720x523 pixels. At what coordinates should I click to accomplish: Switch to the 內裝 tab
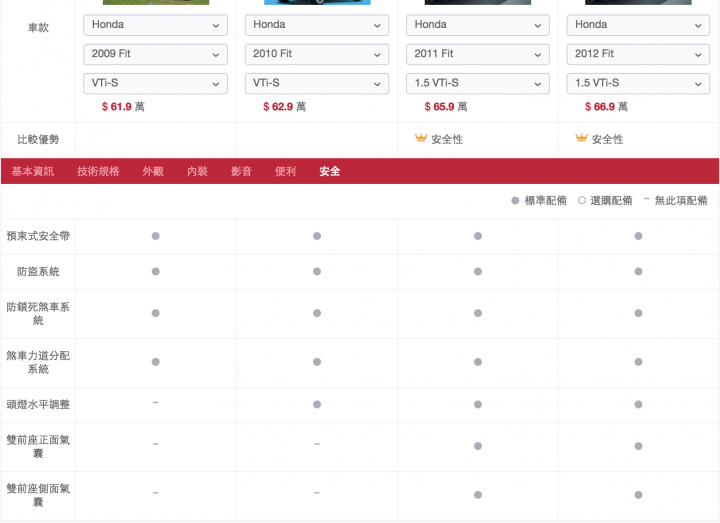[197, 171]
